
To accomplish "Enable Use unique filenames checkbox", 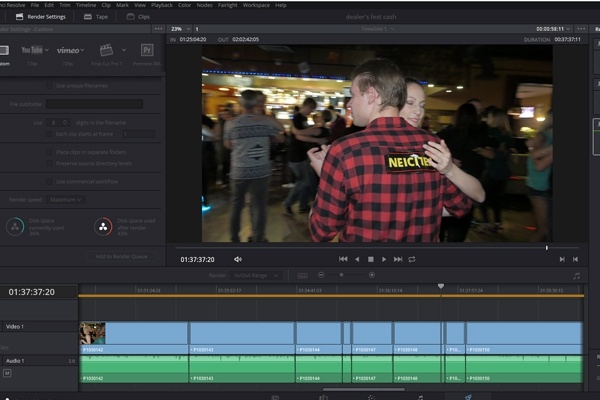I will tap(49, 85).
